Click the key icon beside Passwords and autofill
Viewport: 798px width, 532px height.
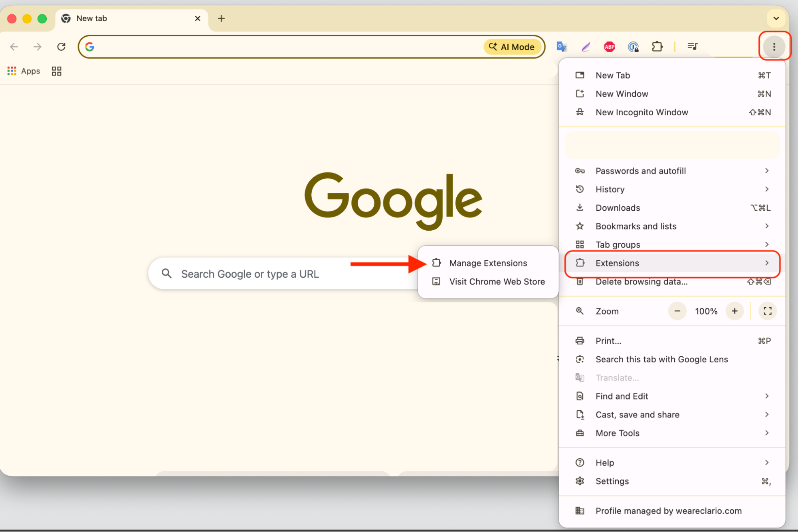580,171
